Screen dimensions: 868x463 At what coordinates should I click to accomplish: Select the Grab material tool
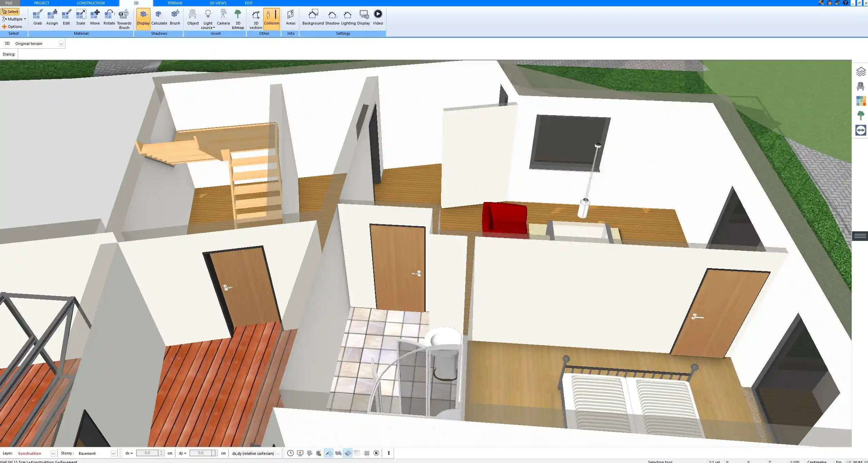[37, 18]
